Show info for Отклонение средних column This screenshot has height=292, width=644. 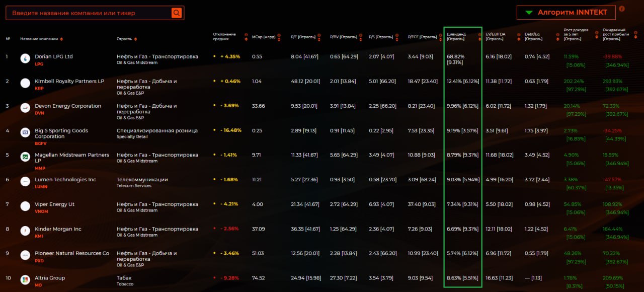point(246,35)
